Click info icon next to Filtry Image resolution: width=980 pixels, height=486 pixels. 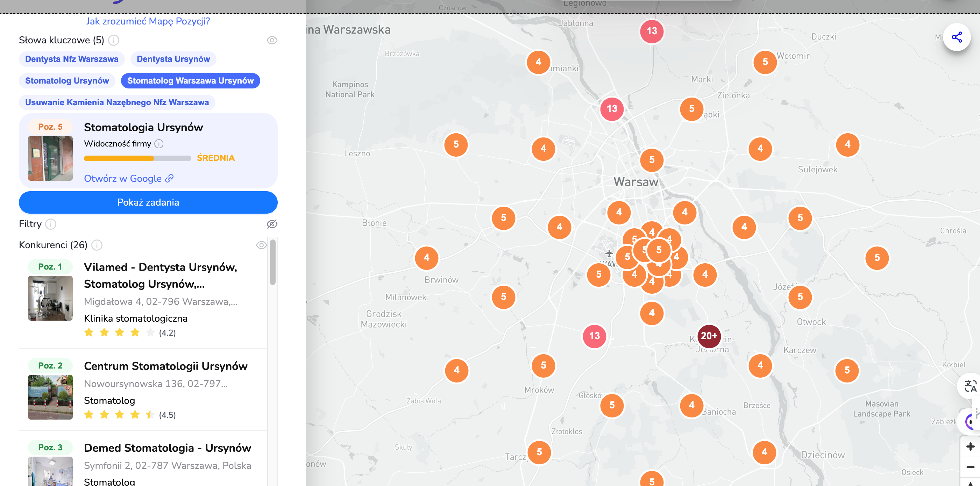pos(51,224)
